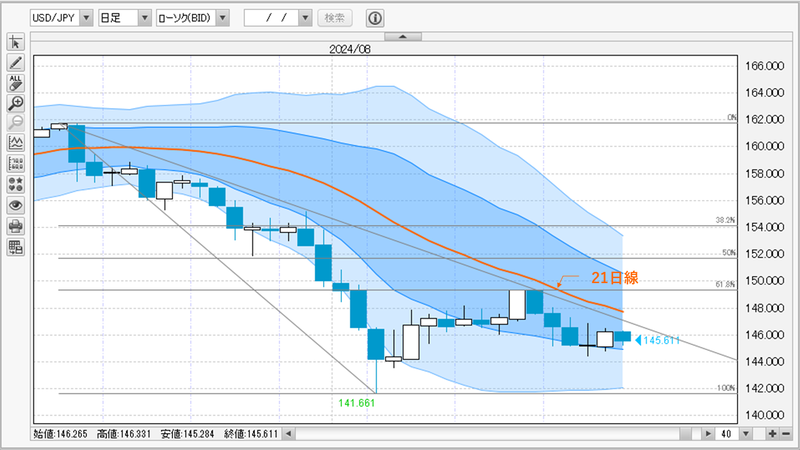
Task: Click the plus button at bottom right
Action: [x=772, y=434]
